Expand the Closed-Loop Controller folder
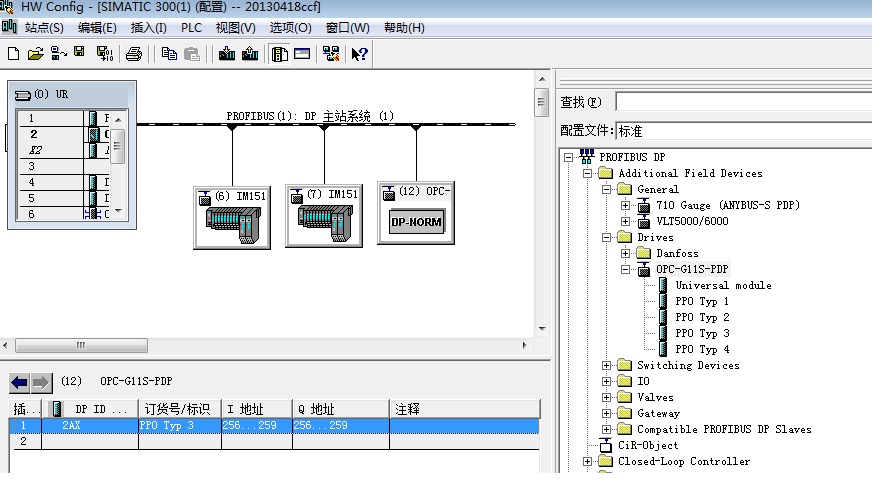This screenshot has height=486, width=872. click(587, 462)
